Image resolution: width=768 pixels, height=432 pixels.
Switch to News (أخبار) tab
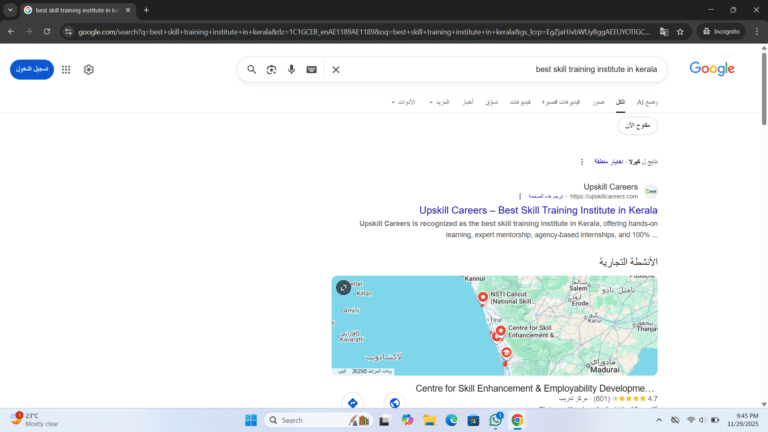(467, 102)
